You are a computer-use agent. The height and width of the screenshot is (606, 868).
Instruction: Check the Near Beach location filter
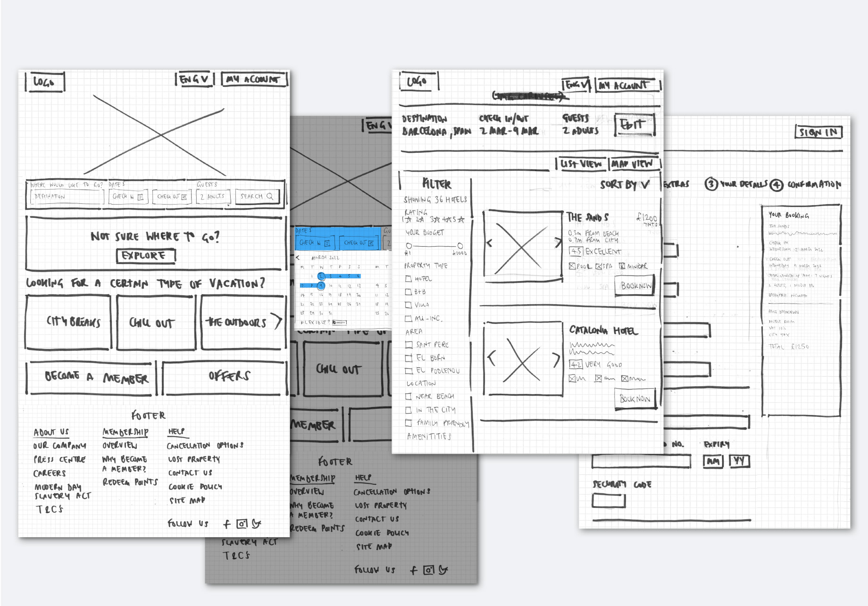pyautogui.click(x=409, y=397)
